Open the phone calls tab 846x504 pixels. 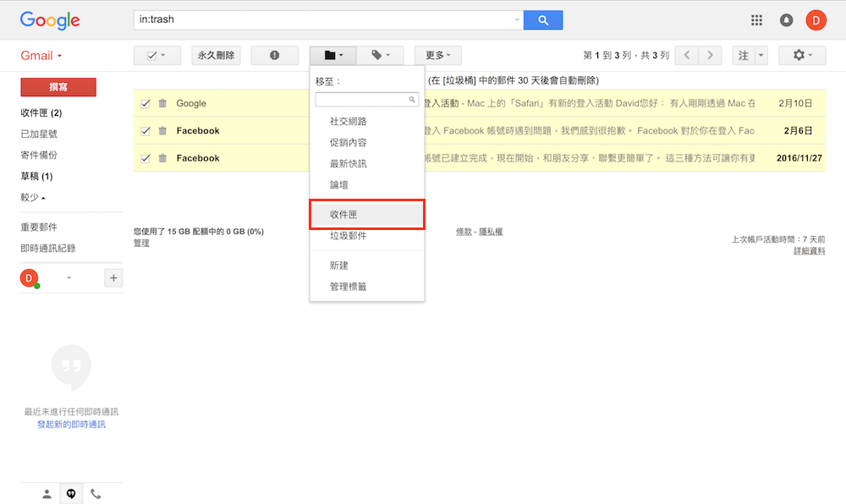pyautogui.click(x=96, y=494)
